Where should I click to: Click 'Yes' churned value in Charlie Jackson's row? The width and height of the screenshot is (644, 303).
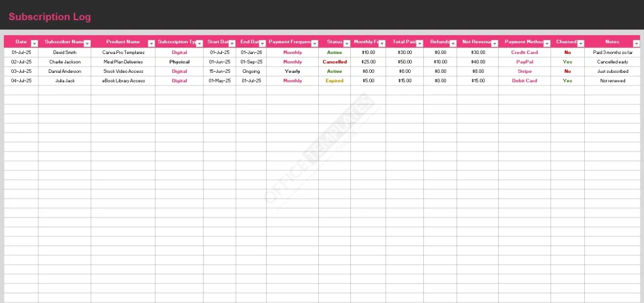tap(568, 62)
